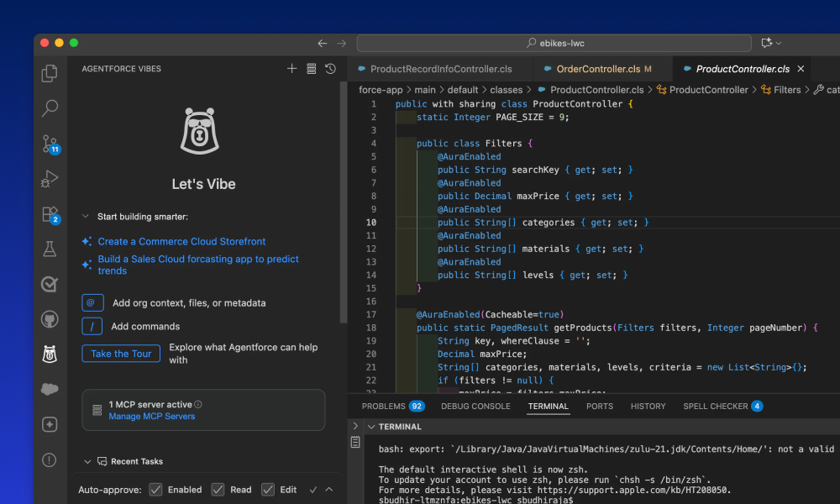The height and width of the screenshot is (504, 840).
Task: Click the auto-approve confirm checkmark icon
Action: pos(313,490)
